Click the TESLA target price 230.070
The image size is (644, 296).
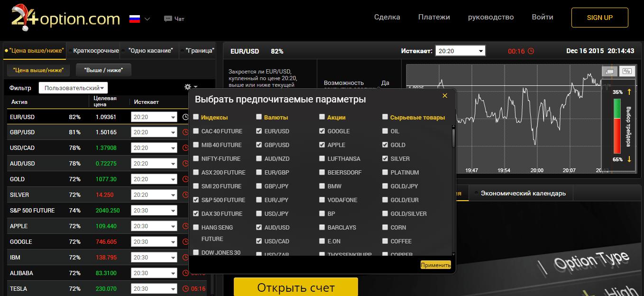[x=106, y=289]
